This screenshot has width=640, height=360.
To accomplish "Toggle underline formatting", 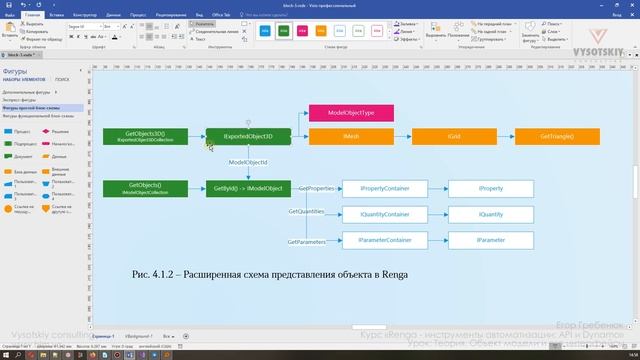I will (86, 37).
